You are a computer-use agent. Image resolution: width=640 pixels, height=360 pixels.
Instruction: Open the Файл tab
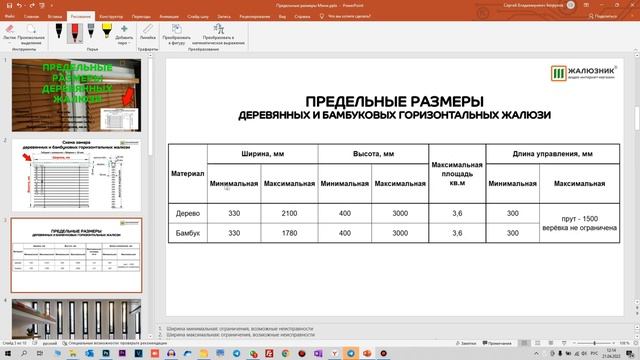(10, 16)
